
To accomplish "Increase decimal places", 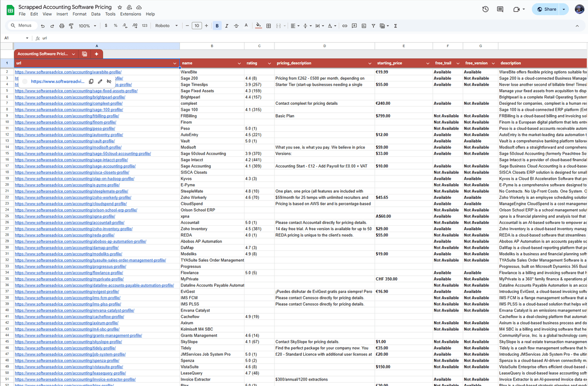I will [x=134, y=25].
